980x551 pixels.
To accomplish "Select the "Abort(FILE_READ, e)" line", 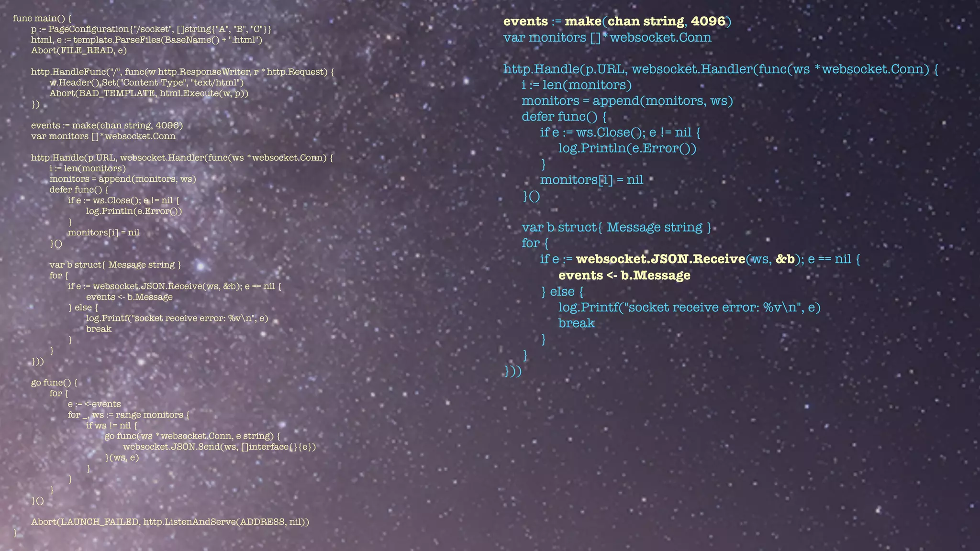I will coord(79,50).
